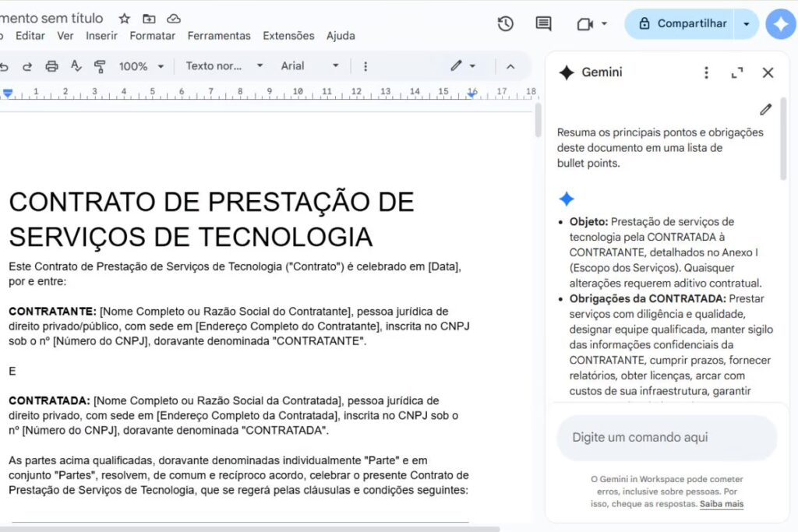Image resolution: width=798 pixels, height=532 pixels.
Task: Expand video call options arrow
Action: click(x=604, y=23)
